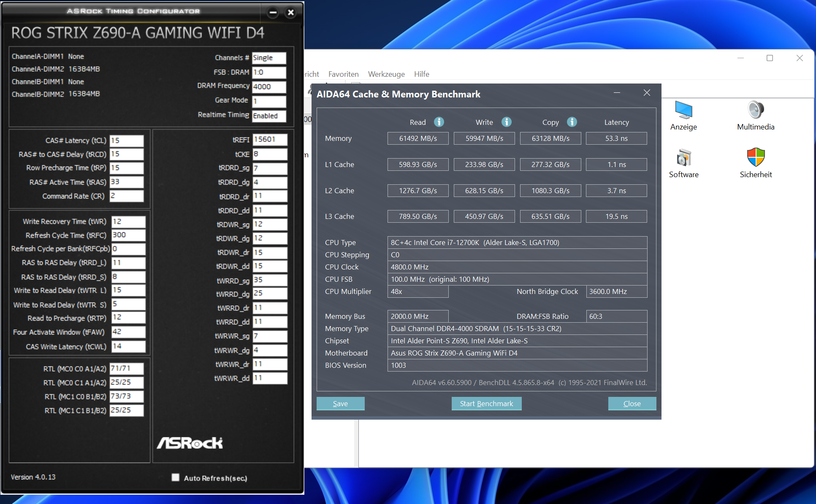
Task: Click the CAS Write Latency (tCWL) field
Action: coord(128,346)
